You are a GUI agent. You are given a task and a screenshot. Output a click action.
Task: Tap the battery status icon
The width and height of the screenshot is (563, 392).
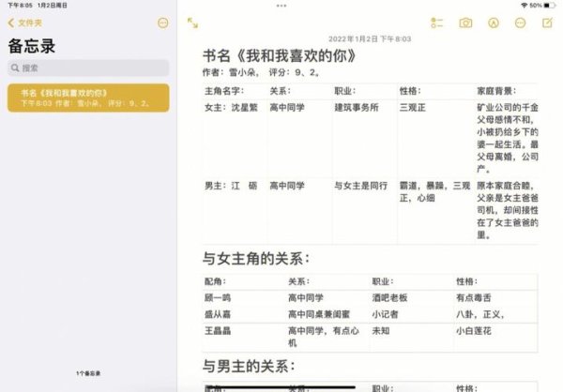pyautogui.click(x=549, y=6)
